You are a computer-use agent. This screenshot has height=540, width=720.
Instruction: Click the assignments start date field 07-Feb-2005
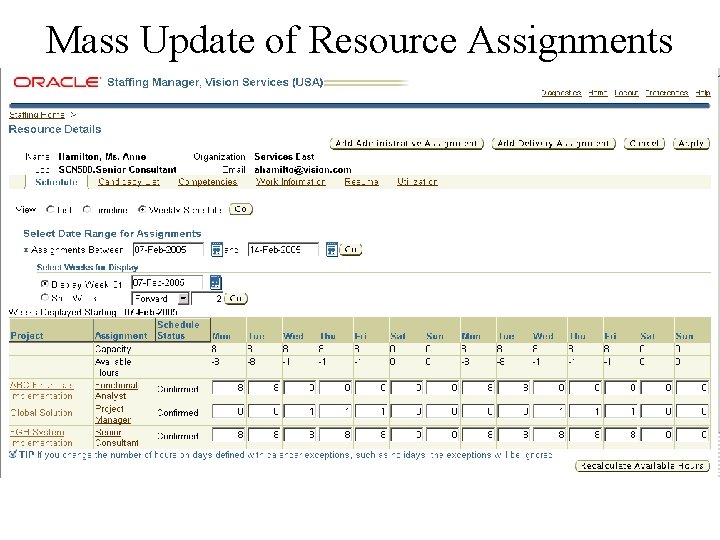click(168, 249)
